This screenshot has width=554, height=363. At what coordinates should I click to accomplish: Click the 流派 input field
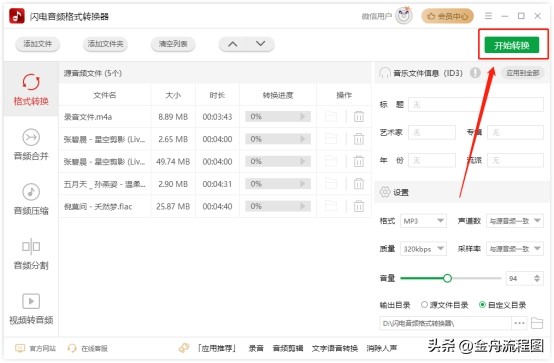(x=515, y=160)
